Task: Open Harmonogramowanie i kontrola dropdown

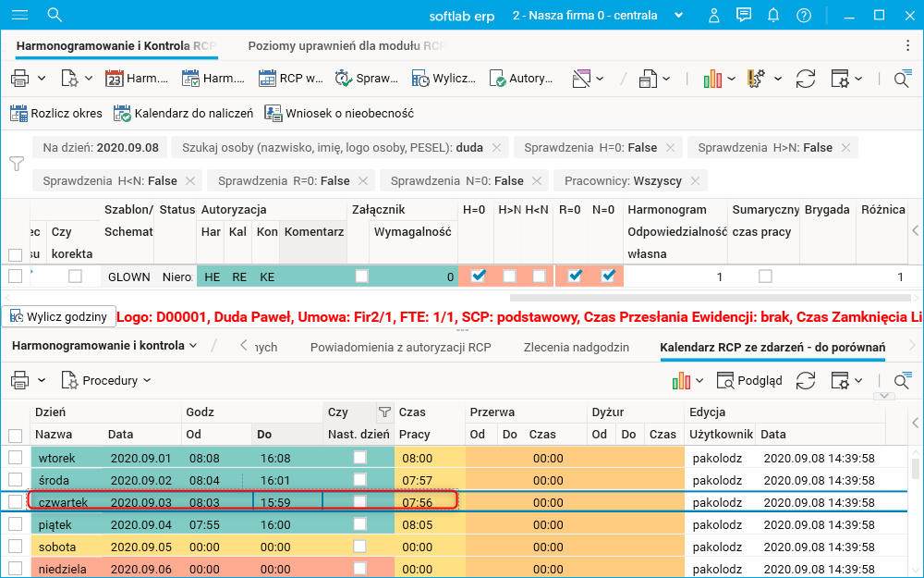Action: point(103,346)
